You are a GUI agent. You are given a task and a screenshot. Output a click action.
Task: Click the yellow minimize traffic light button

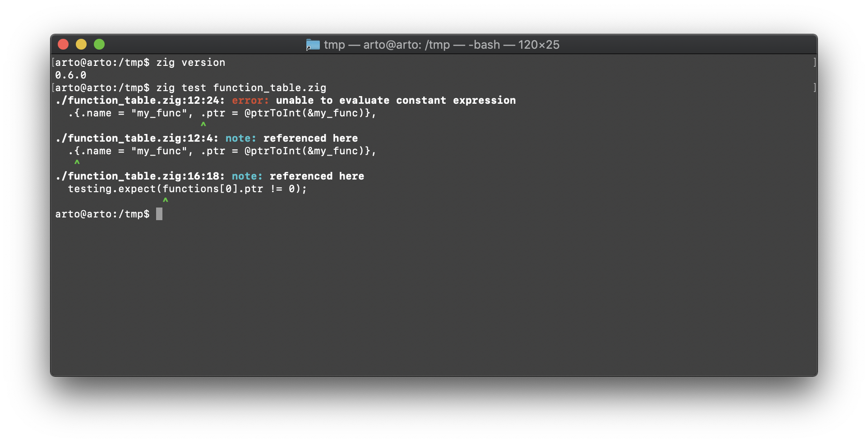[81, 44]
